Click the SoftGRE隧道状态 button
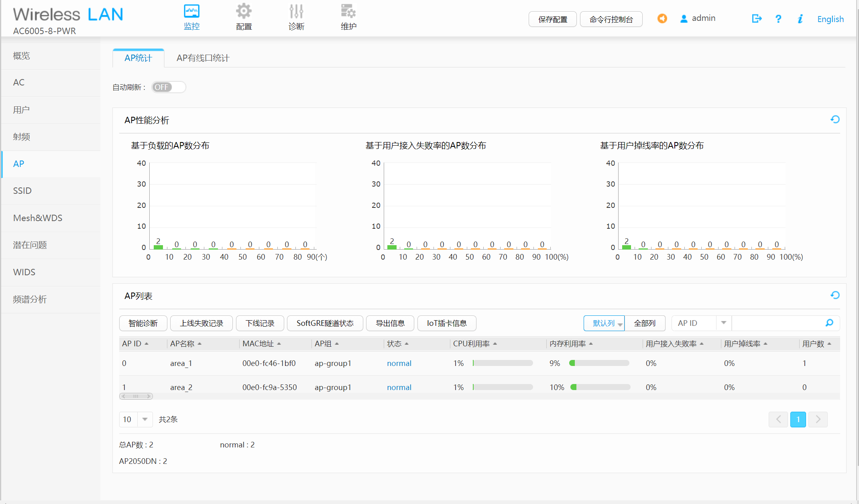859x504 pixels. coord(325,323)
